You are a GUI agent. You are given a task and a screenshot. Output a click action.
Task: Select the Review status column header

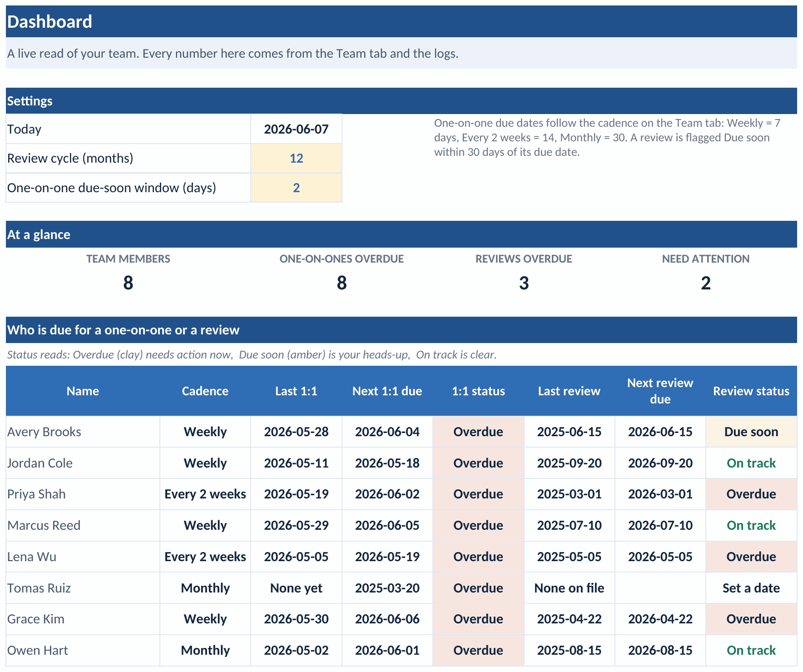click(x=751, y=391)
